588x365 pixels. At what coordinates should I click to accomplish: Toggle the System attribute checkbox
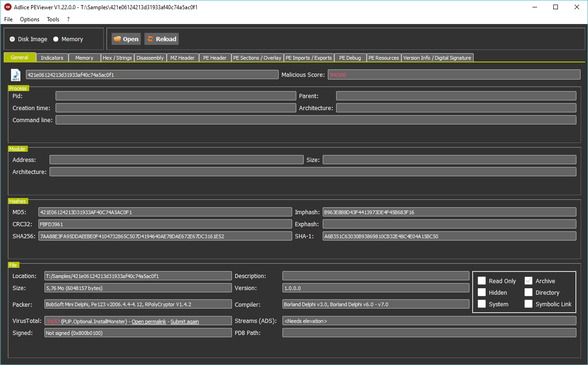click(x=482, y=304)
